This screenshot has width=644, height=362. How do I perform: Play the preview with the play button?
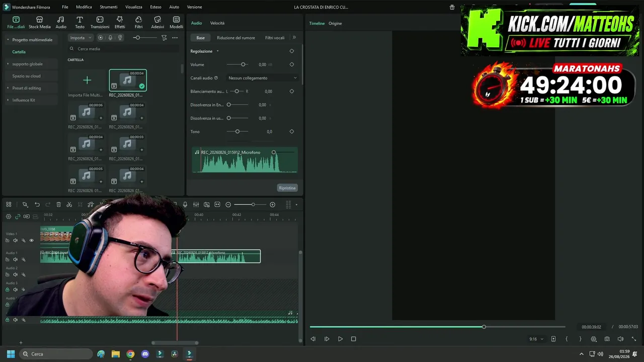pos(340,339)
